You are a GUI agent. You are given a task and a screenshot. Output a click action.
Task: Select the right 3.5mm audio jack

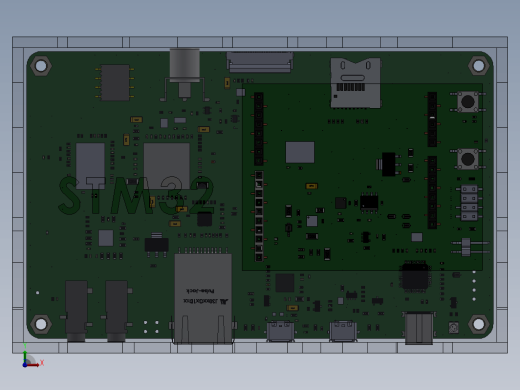click(117, 311)
